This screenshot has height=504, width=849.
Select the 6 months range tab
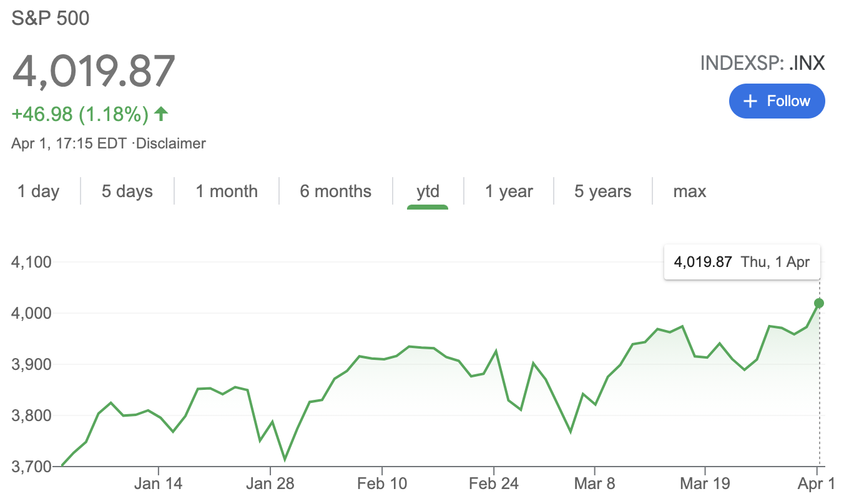pyautogui.click(x=335, y=191)
